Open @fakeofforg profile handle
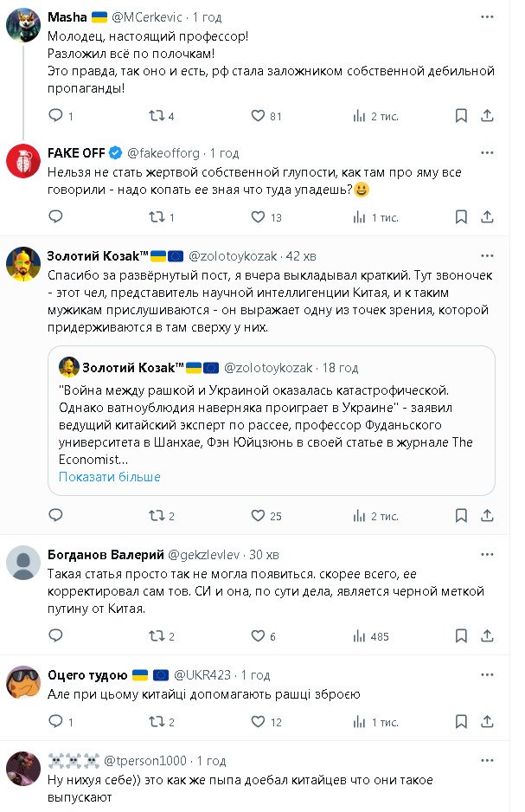The height and width of the screenshot is (812, 525). click(165, 153)
